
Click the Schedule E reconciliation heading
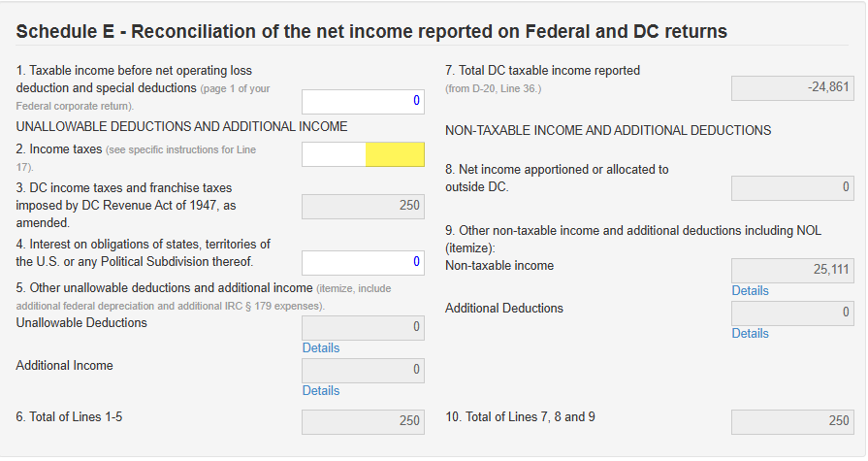pyautogui.click(x=371, y=32)
